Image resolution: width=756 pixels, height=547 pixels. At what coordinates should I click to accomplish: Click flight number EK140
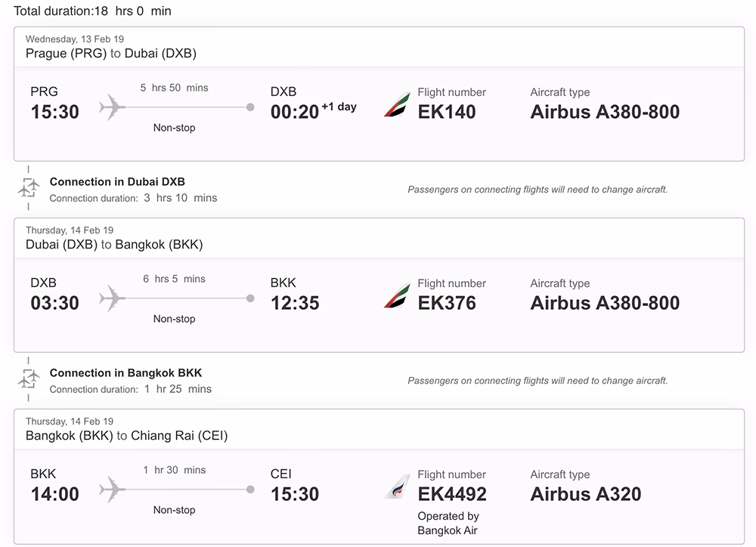pyautogui.click(x=447, y=112)
